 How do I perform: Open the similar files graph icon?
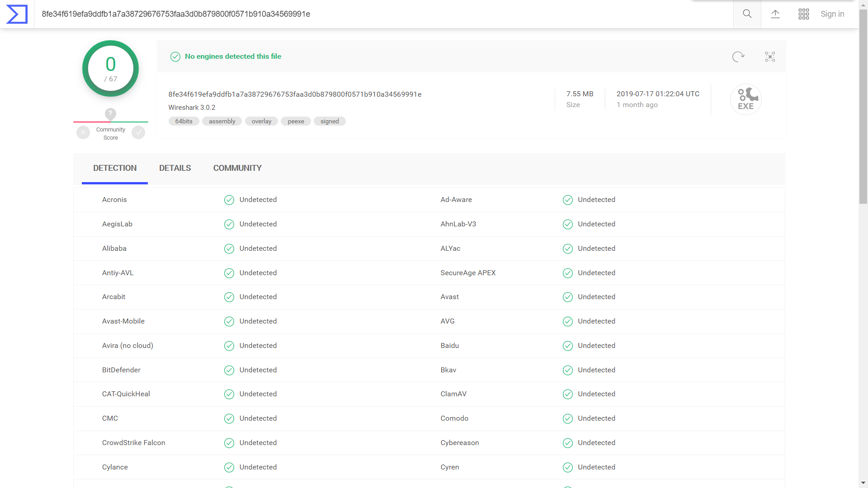[770, 56]
